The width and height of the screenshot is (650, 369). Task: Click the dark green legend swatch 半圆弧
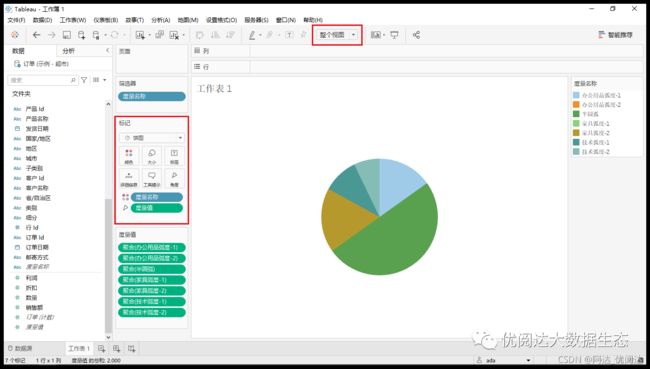(x=576, y=114)
